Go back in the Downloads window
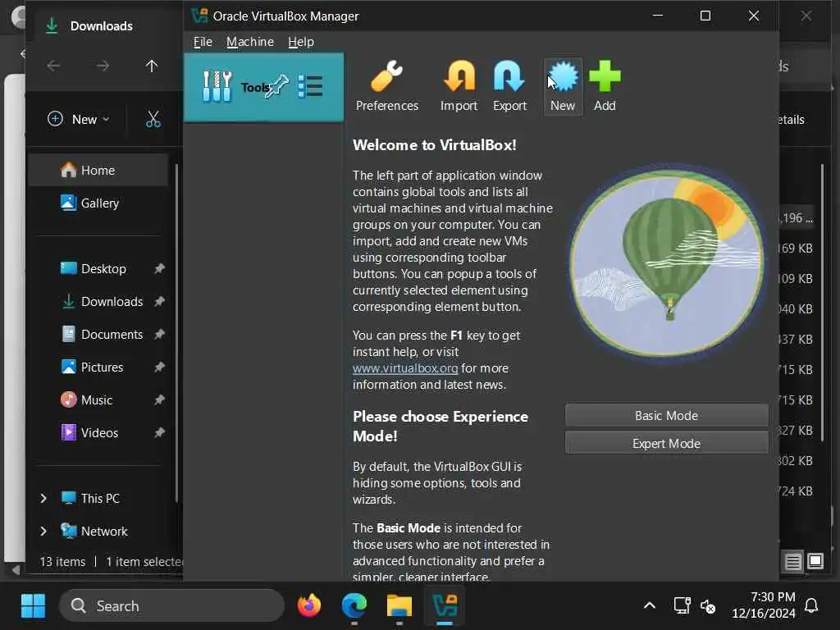Viewport: 840px width, 630px height. [53, 66]
